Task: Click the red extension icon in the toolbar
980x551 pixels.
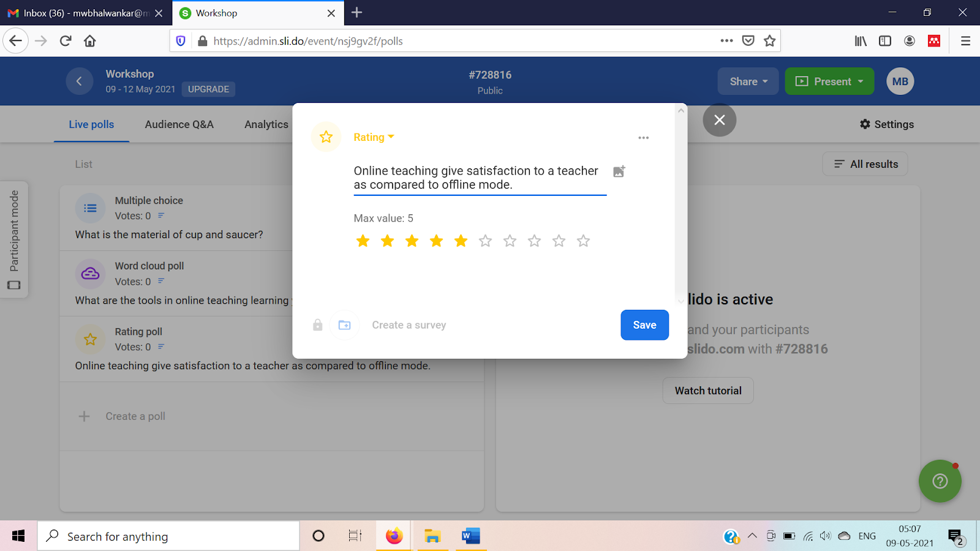Action: (934, 41)
